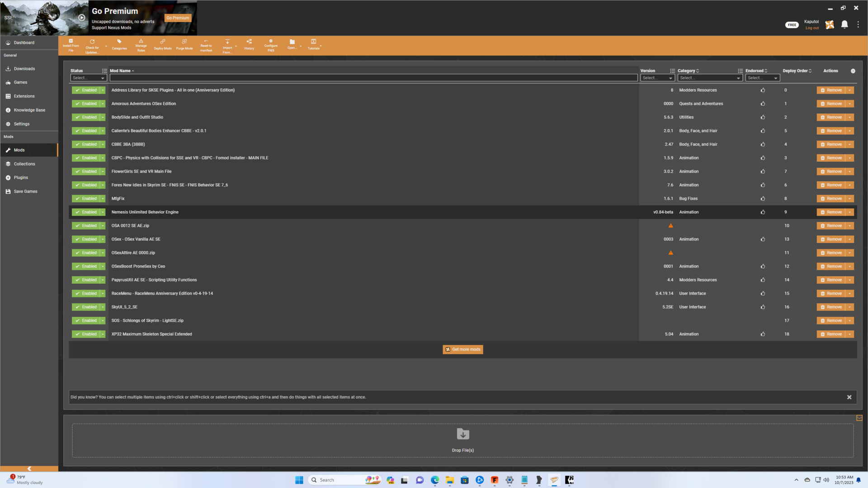Image resolution: width=868 pixels, height=488 pixels.
Task: Dismiss the Did you know tip
Action: [x=849, y=397]
